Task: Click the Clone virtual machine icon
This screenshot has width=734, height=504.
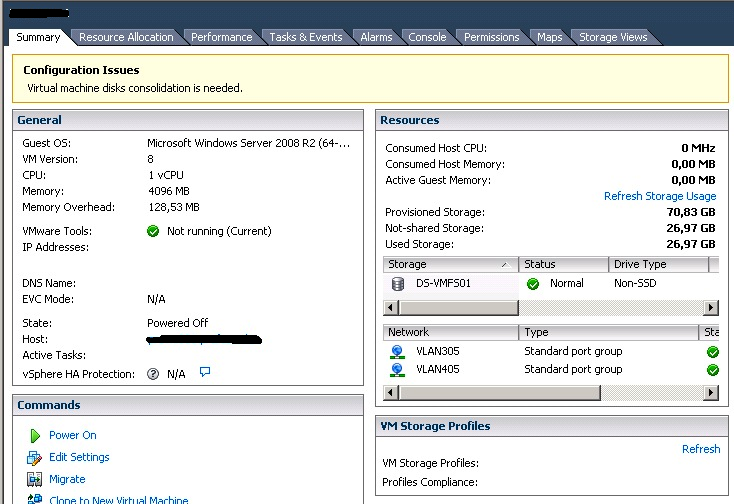Action: pos(35,499)
